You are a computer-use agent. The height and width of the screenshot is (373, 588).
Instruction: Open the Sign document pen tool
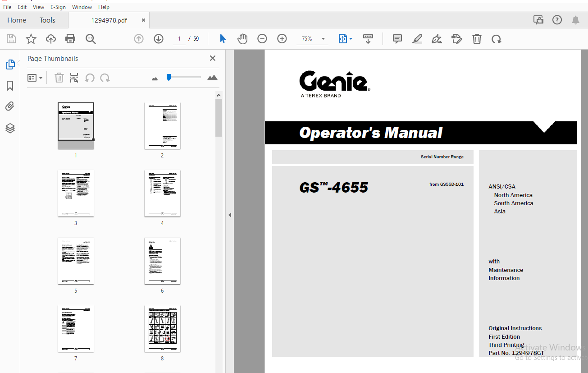pyautogui.click(x=437, y=39)
